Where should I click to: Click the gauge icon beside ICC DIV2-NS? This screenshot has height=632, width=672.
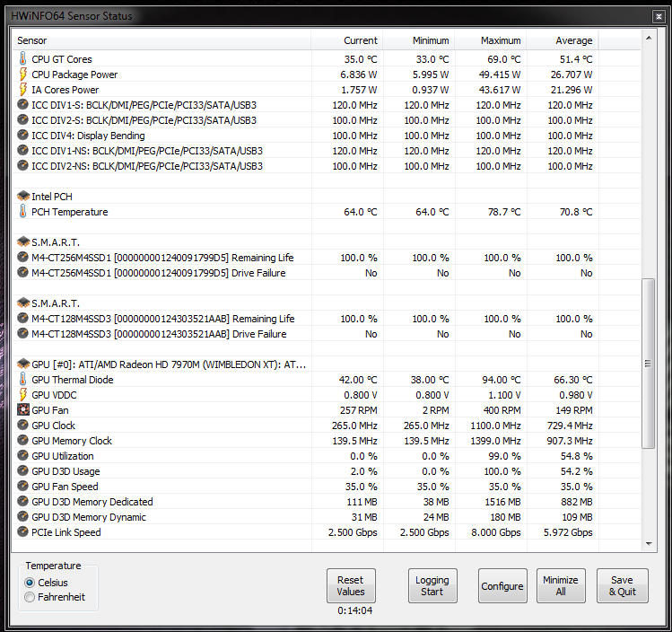[x=22, y=166]
